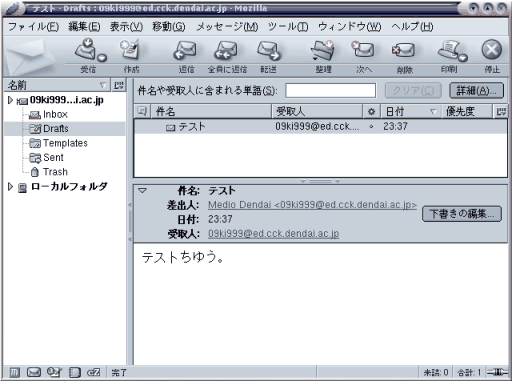Click the online/offline connection icon

click(497, 372)
